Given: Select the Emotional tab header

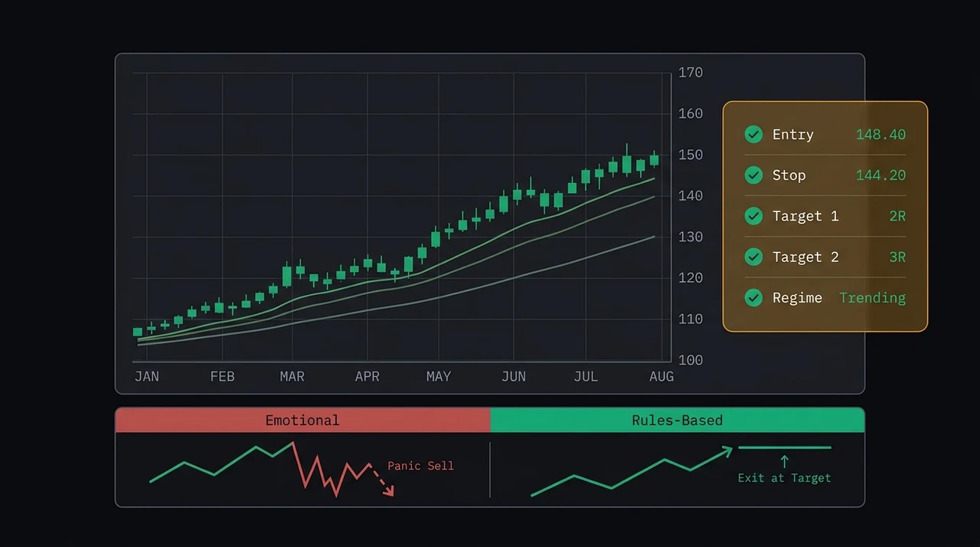Looking at the screenshot, I should click(x=302, y=420).
